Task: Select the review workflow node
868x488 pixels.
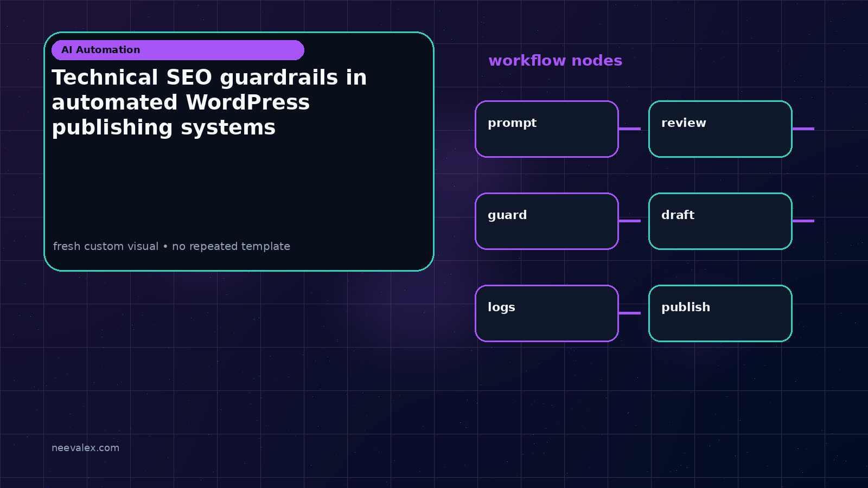Action: (x=720, y=129)
